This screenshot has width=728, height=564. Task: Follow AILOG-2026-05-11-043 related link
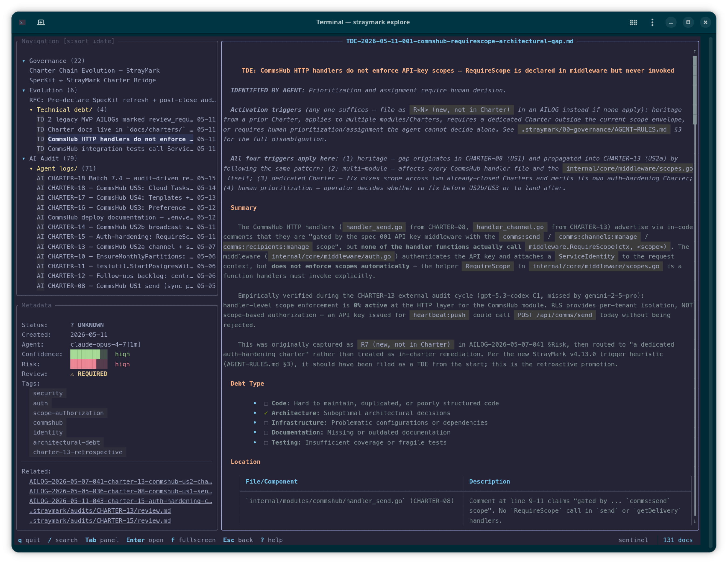[120, 501]
